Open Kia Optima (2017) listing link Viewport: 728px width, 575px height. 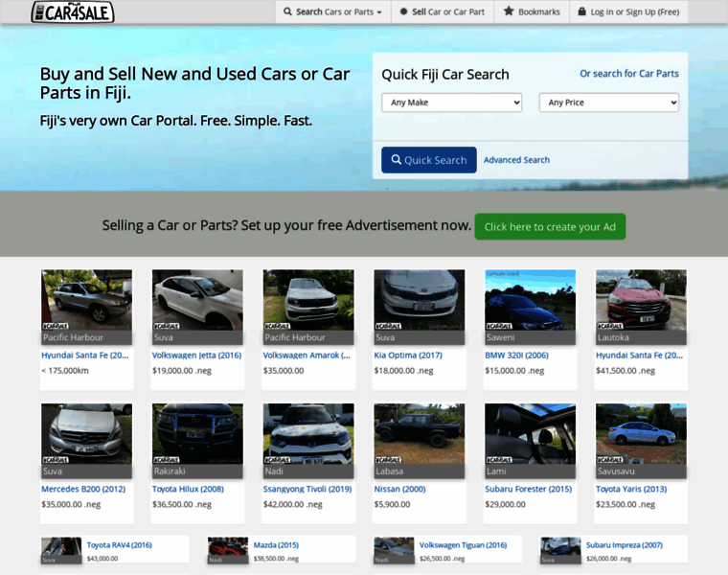coord(408,356)
